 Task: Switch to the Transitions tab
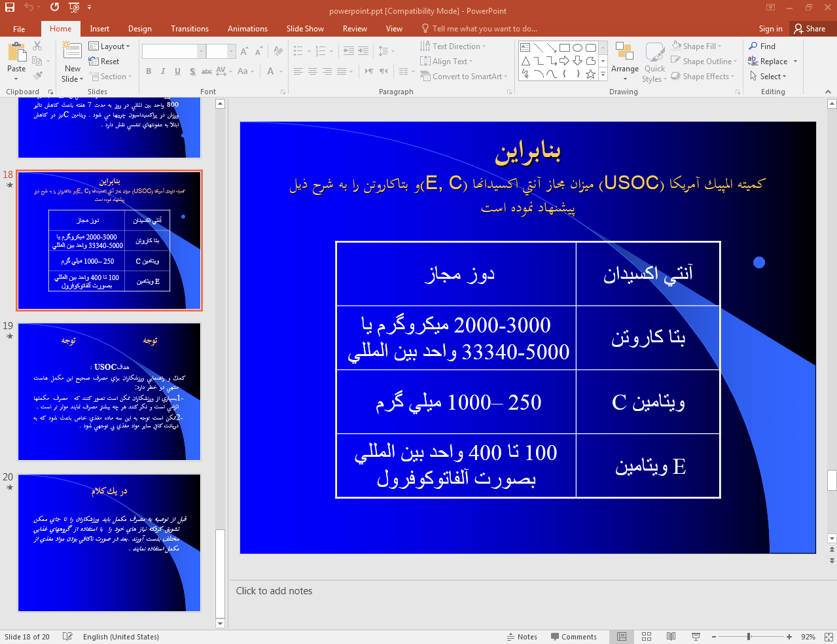tap(190, 29)
